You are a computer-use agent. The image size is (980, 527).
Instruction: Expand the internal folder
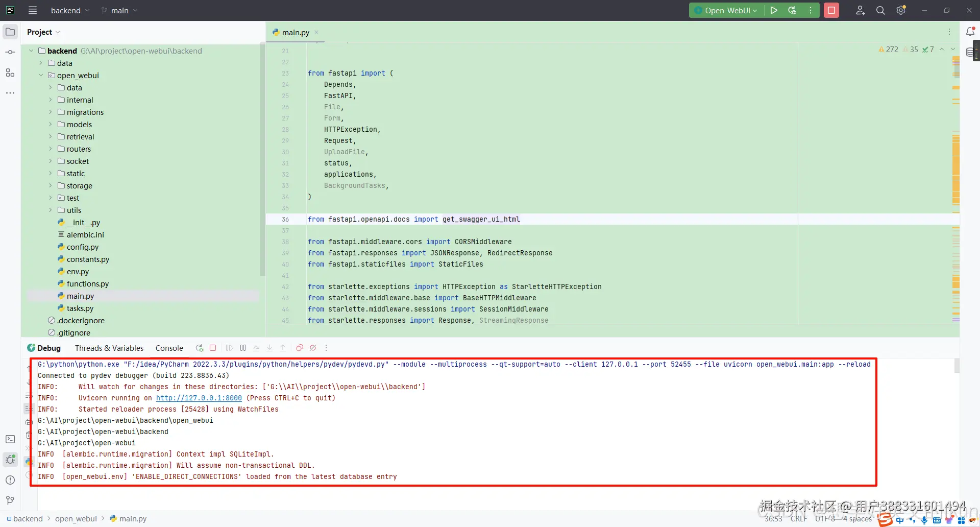point(51,100)
